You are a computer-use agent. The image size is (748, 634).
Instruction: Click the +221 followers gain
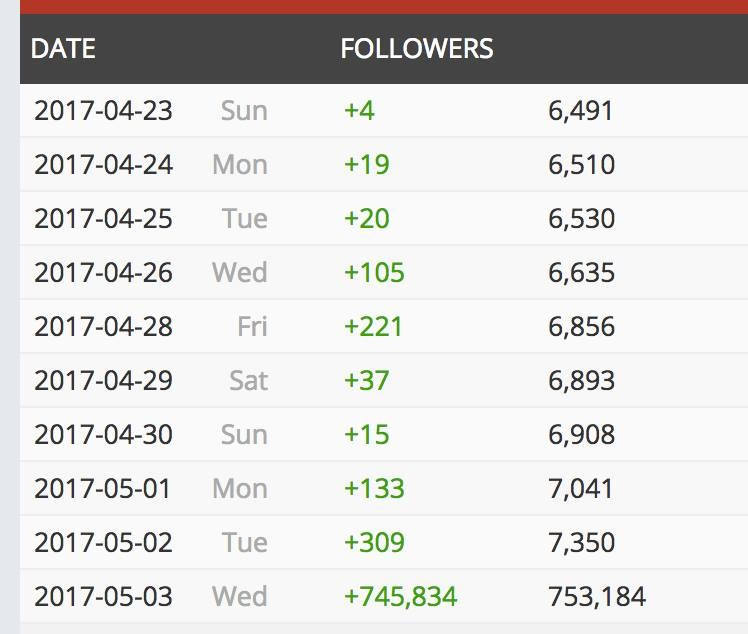[x=373, y=326]
